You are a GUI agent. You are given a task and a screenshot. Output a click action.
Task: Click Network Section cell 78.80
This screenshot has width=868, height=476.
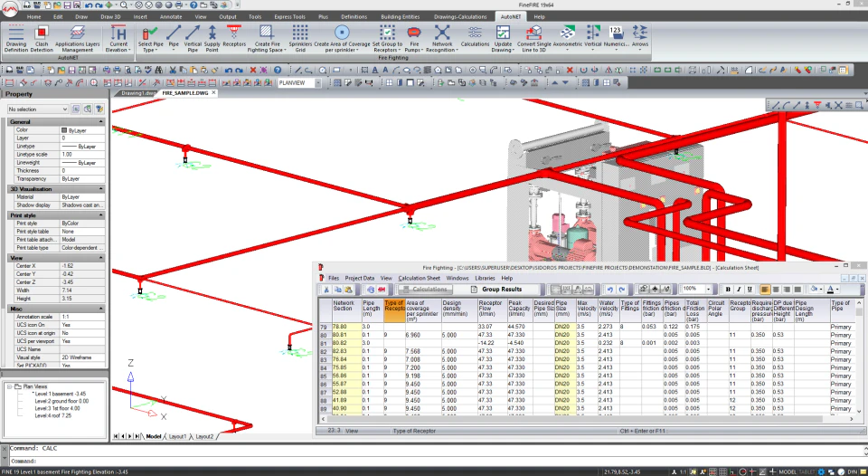tap(346, 327)
